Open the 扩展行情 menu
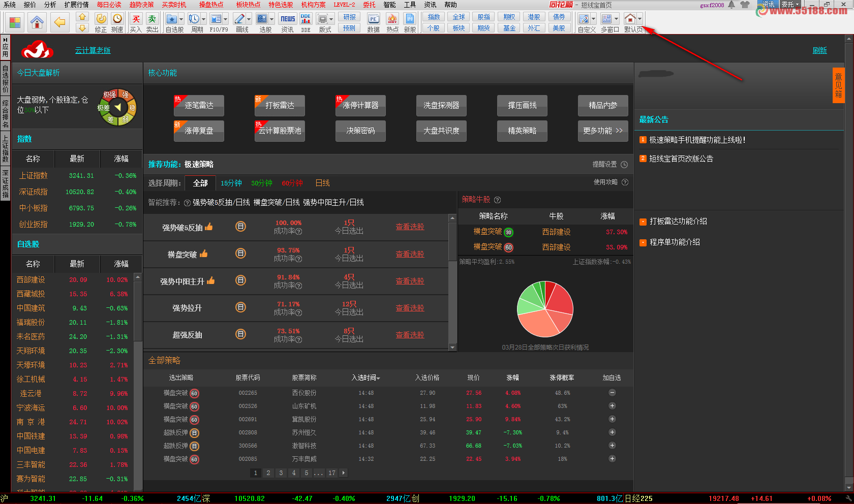Image resolution: width=854 pixels, height=504 pixels. (x=76, y=5)
